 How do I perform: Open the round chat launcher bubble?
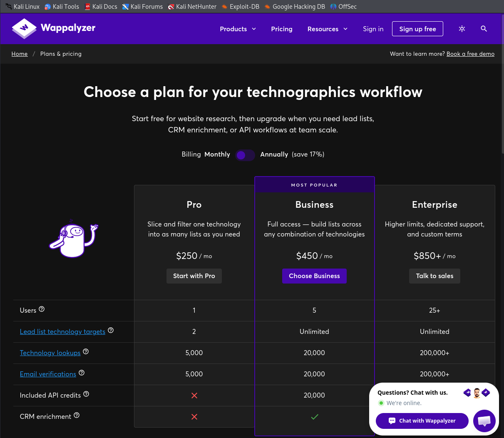[x=484, y=421]
